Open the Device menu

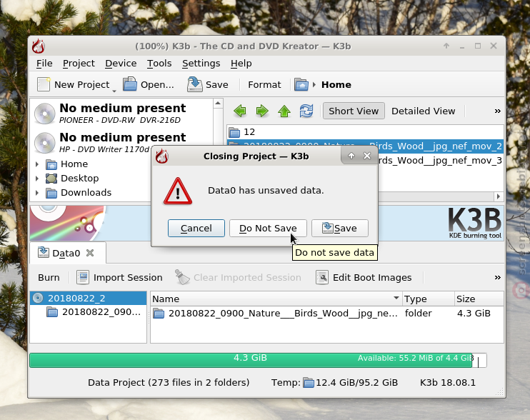point(121,63)
